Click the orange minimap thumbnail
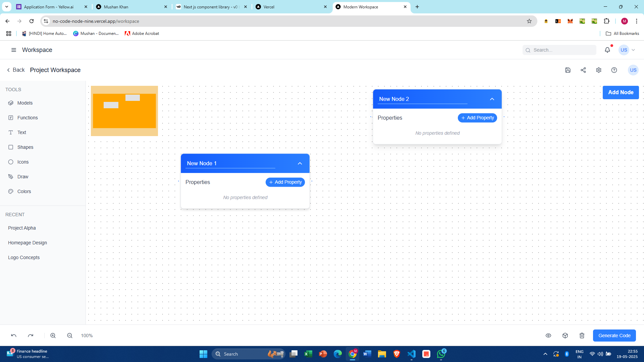 [124, 111]
